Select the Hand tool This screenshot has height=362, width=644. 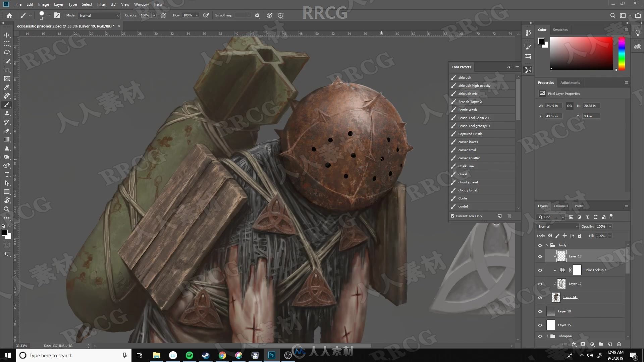point(7,200)
